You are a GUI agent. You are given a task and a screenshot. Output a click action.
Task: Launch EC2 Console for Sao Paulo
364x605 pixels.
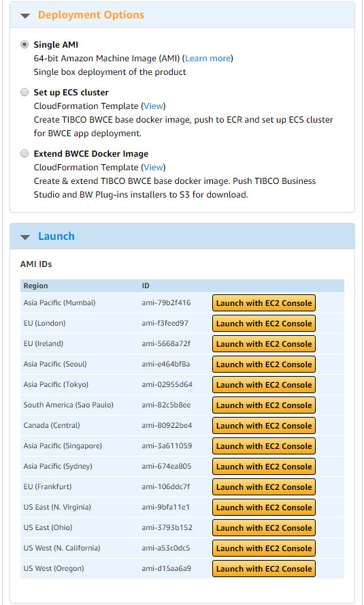click(x=264, y=405)
